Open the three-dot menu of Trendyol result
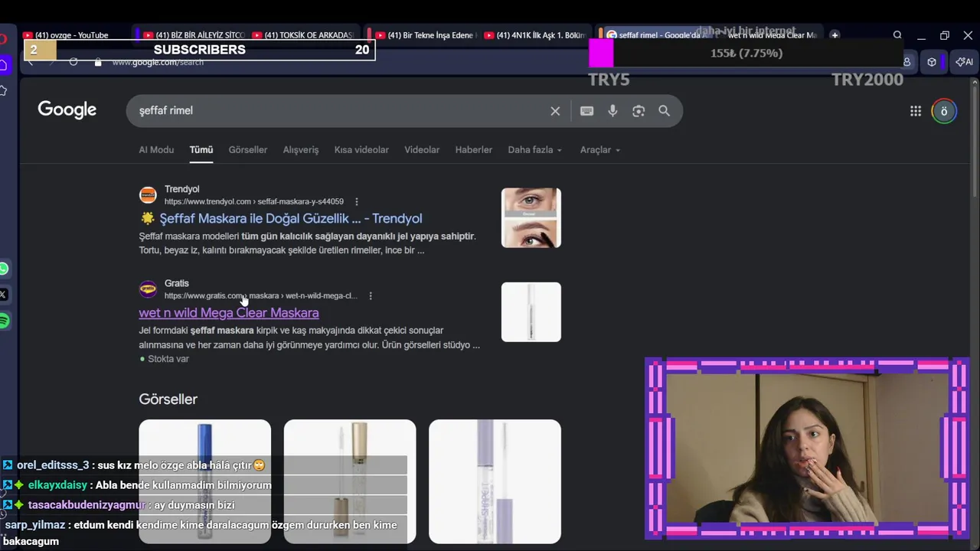Screen dimensions: 980x551 [x=357, y=202]
